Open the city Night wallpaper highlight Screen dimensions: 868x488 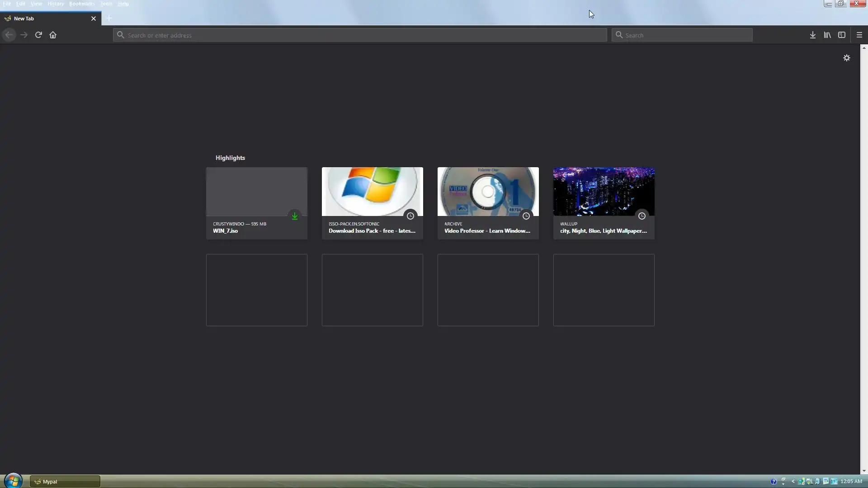coord(604,203)
